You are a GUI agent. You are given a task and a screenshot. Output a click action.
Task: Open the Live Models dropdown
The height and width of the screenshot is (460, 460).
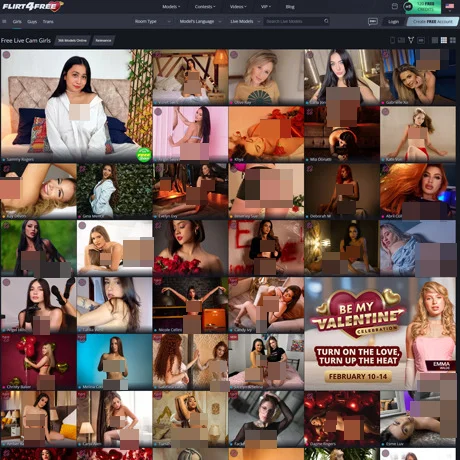pyautogui.click(x=245, y=21)
